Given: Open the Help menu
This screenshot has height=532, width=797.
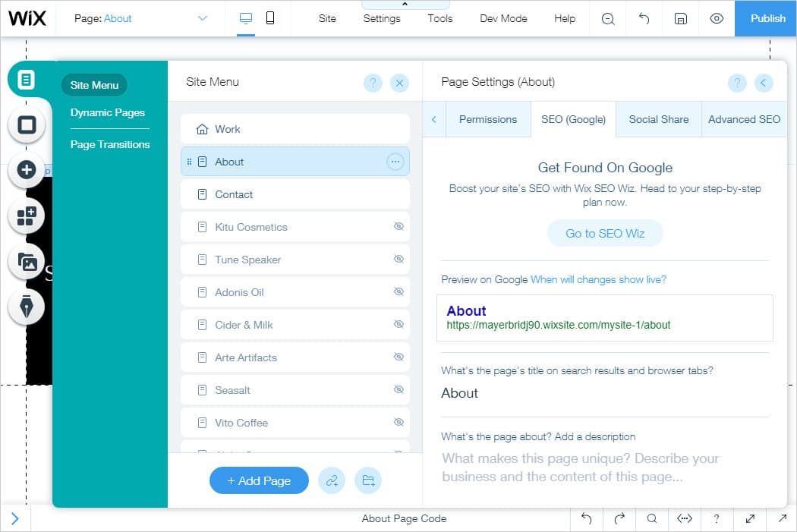Looking at the screenshot, I should click(564, 18).
